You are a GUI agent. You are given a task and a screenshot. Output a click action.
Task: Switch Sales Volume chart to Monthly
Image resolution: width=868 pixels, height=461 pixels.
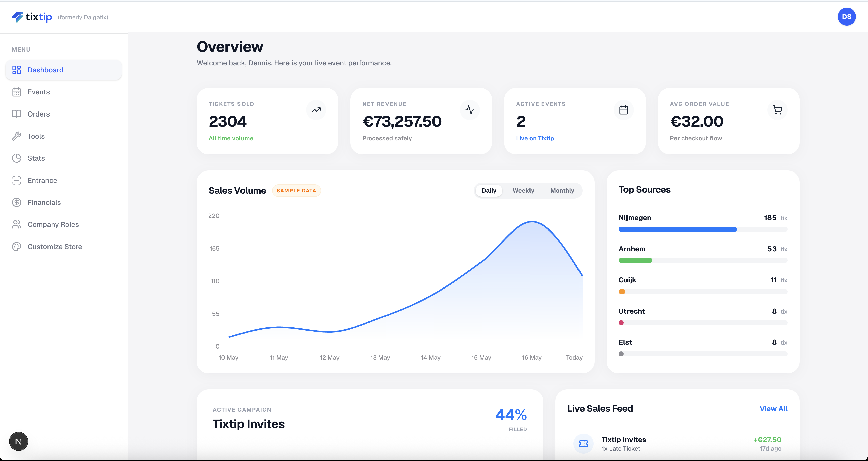point(562,191)
